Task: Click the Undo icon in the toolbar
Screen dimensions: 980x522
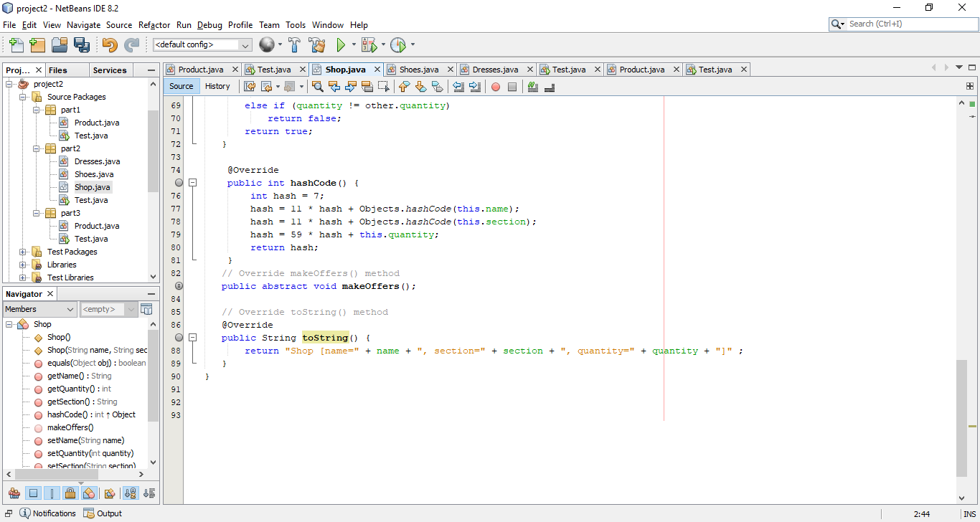Action: pyautogui.click(x=108, y=44)
